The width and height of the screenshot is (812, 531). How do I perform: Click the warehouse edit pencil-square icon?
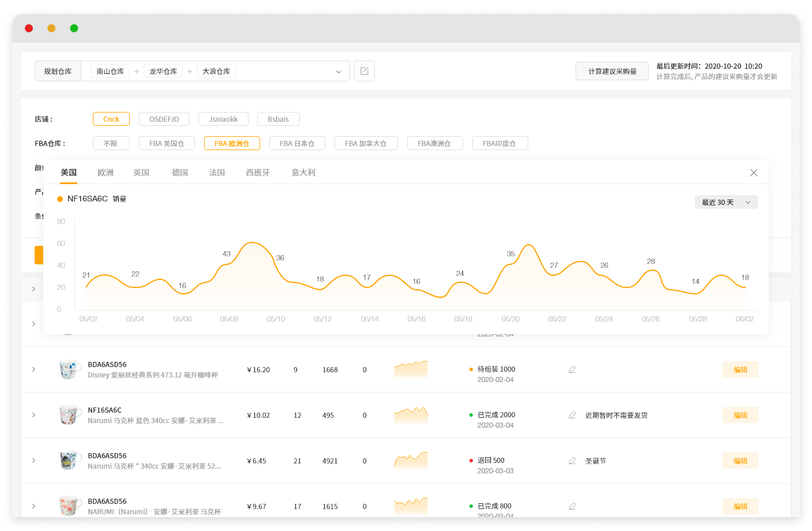[364, 70]
